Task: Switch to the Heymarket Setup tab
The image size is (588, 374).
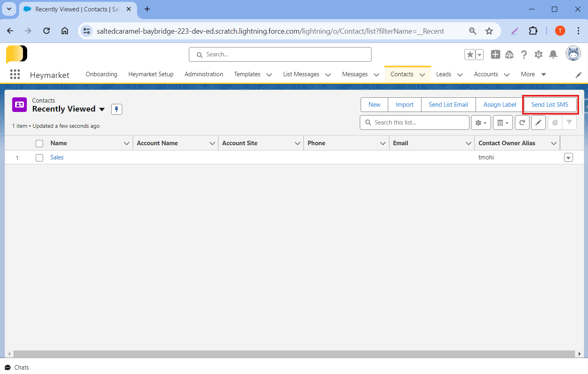Action: [151, 74]
